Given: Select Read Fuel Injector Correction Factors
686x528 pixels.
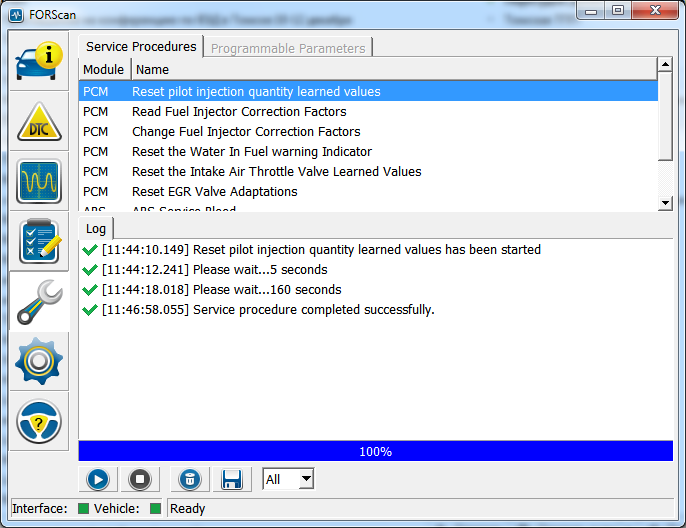Looking at the screenshot, I should pos(239,112).
